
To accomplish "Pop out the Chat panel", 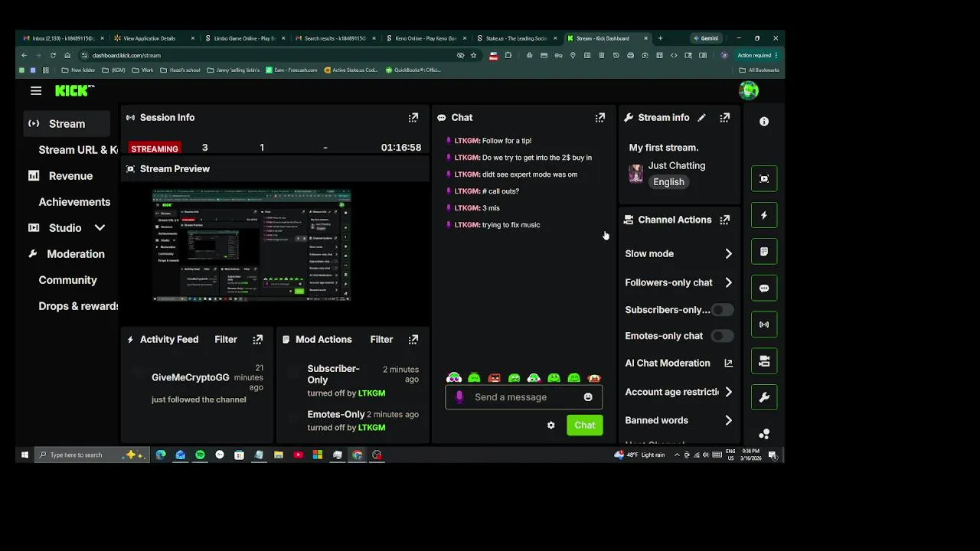I will (x=600, y=118).
